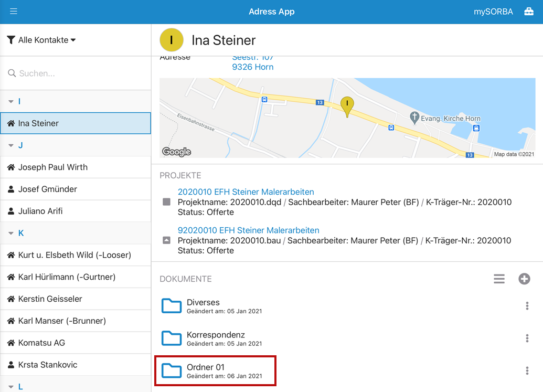Select contact Komatsu AG
Image resolution: width=543 pixels, height=392 pixels.
point(76,343)
